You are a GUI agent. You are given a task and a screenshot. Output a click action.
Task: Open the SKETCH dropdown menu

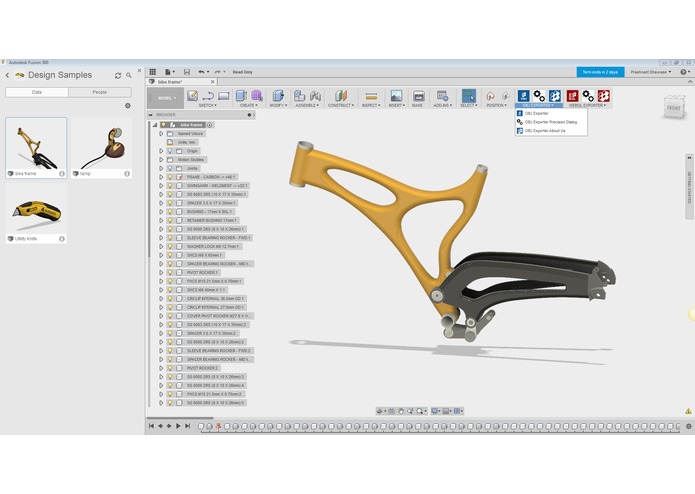coord(207,105)
